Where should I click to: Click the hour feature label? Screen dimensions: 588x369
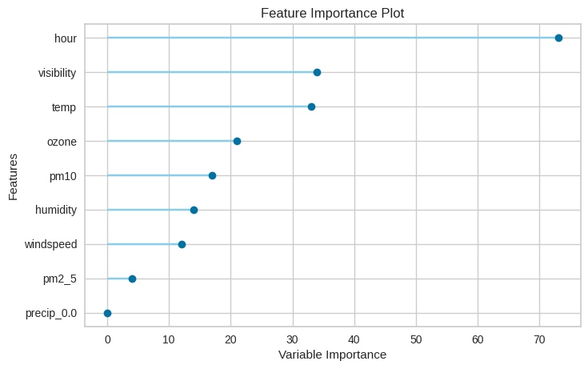click(x=66, y=38)
